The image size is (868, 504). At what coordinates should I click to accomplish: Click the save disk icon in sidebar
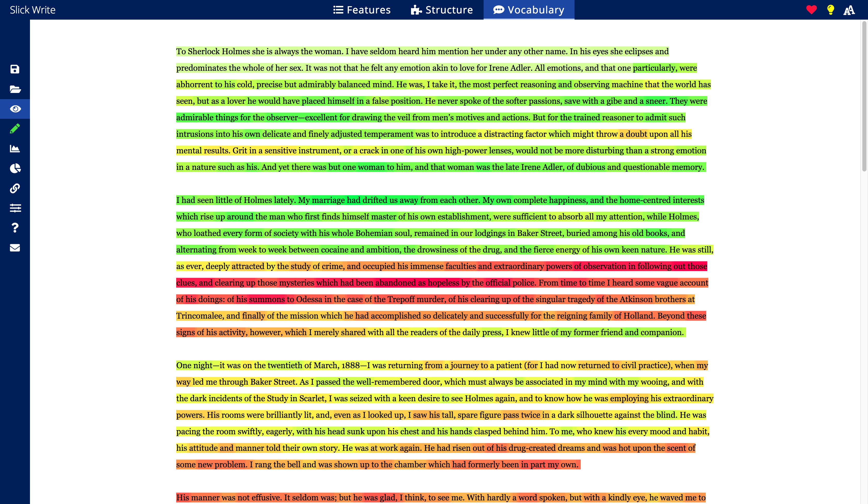pyautogui.click(x=15, y=69)
